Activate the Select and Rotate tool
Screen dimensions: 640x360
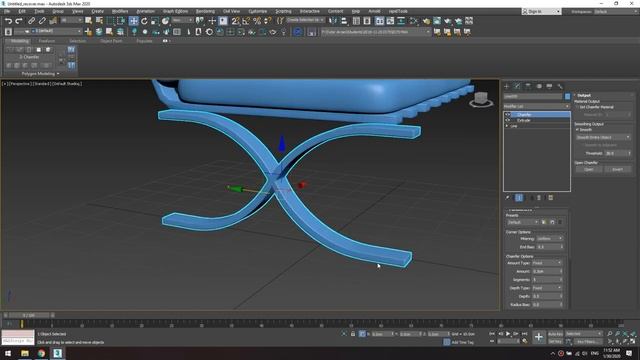pos(144,21)
